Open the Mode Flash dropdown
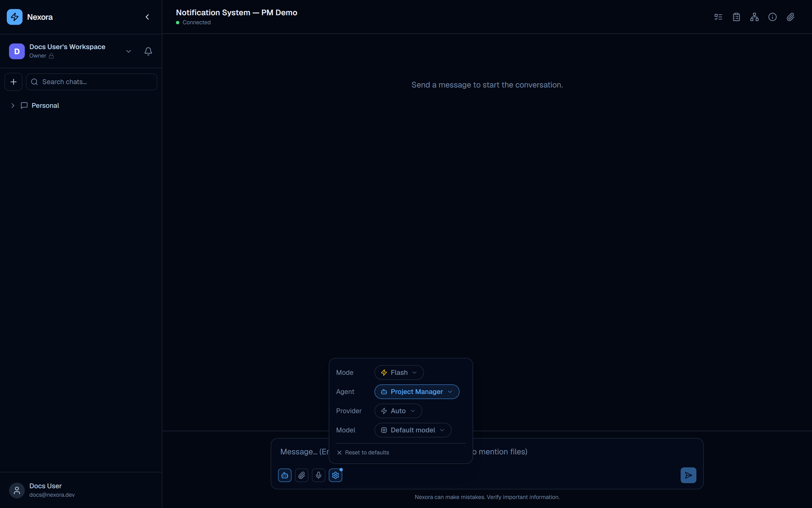 [x=399, y=372]
